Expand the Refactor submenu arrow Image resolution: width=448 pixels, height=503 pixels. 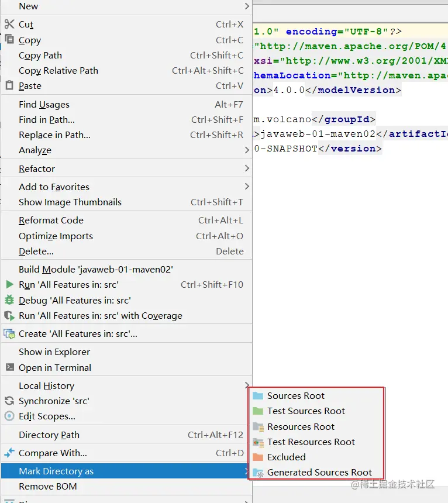pyautogui.click(x=247, y=168)
